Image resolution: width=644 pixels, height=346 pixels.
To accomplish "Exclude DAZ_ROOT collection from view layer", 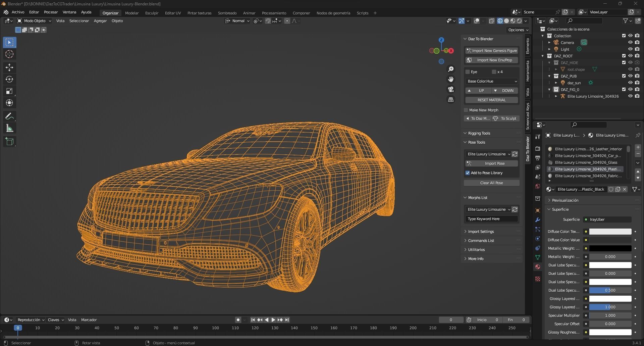I will point(624,56).
